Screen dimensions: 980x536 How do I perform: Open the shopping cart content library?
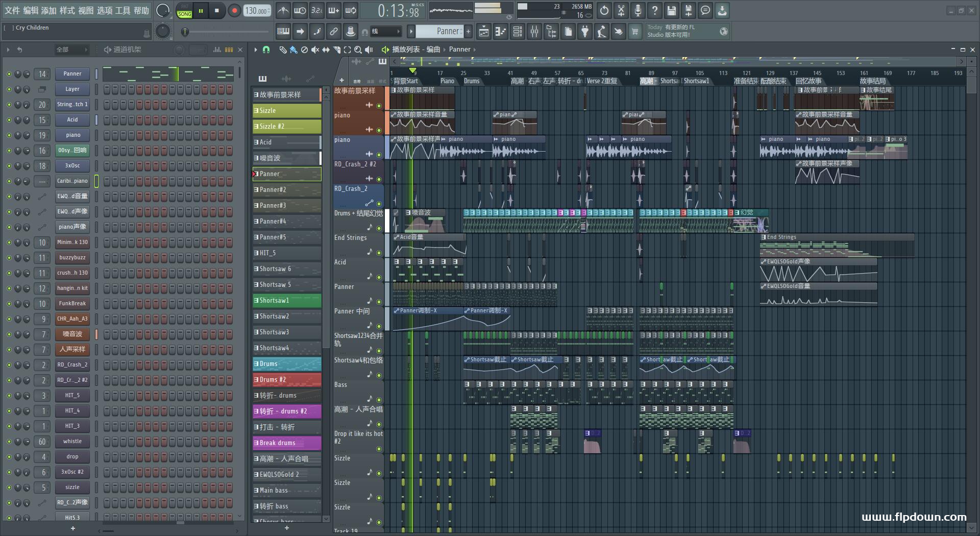pyautogui.click(x=635, y=32)
